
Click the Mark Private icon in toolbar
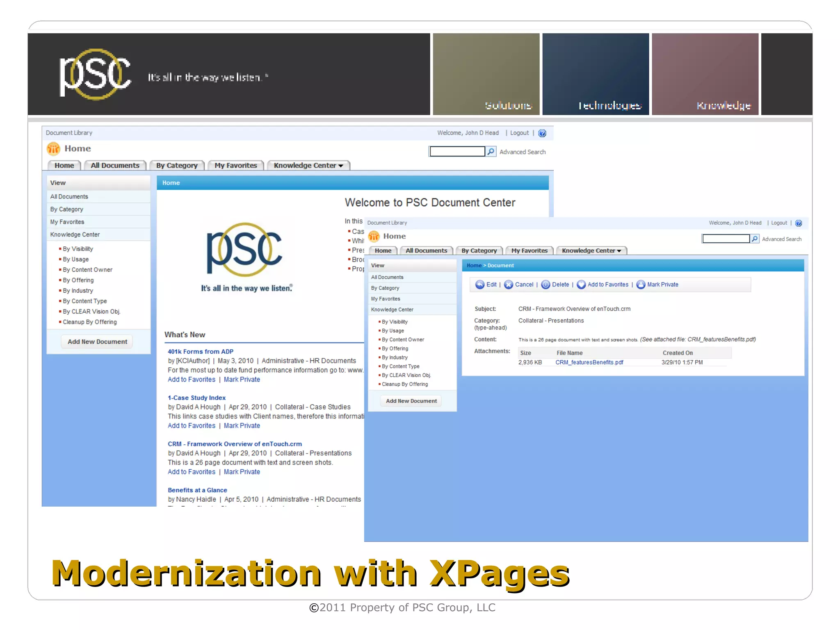click(641, 285)
